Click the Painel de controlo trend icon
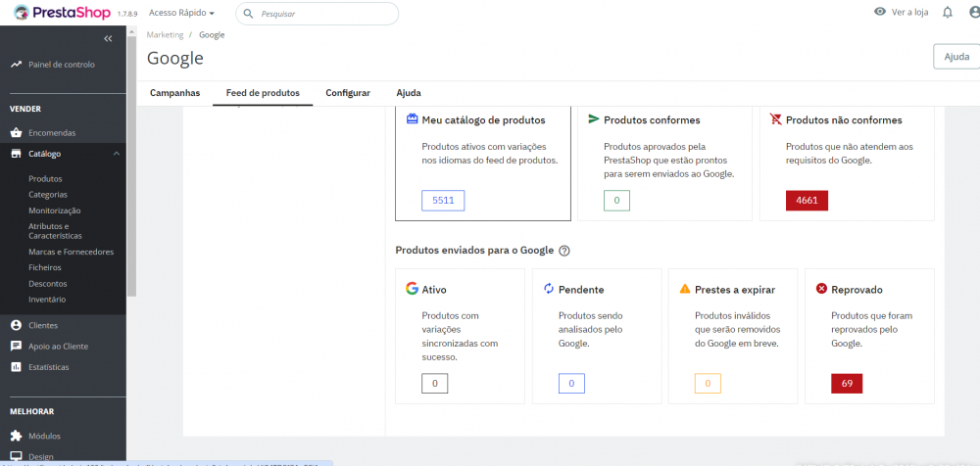 pyautogui.click(x=17, y=65)
